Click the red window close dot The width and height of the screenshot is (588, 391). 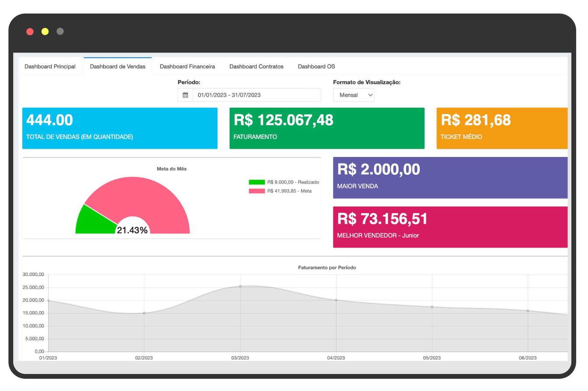(30, 31)
